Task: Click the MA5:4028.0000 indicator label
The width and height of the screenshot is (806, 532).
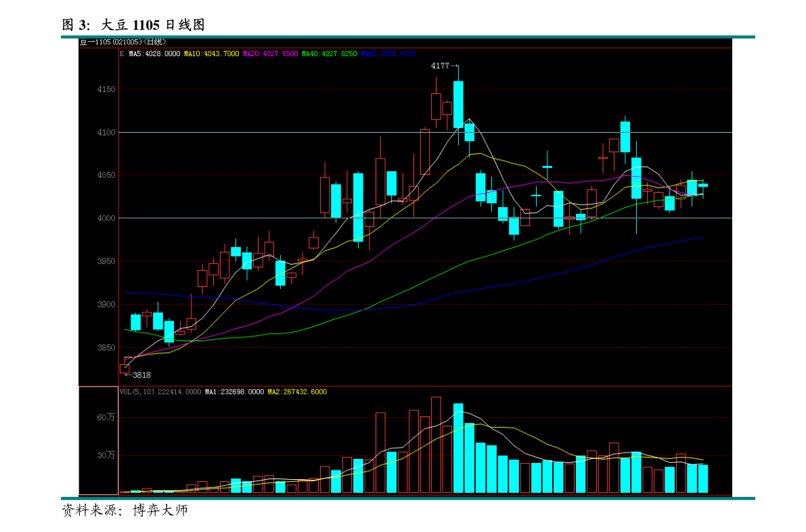Action: click(154, 53)
